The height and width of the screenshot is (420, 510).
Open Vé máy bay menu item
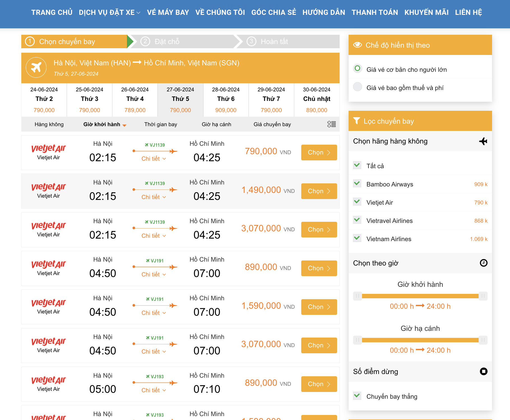click(168, 12)
